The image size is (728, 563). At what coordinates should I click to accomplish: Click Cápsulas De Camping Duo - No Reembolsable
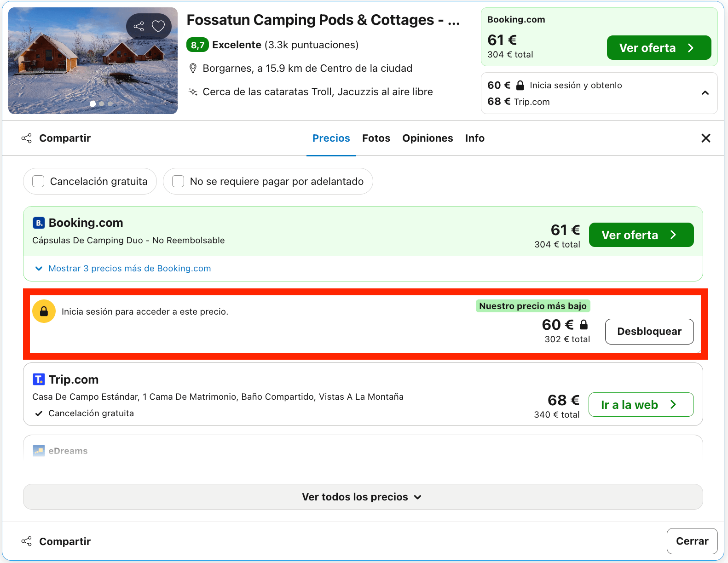click(x=128, y=241)
